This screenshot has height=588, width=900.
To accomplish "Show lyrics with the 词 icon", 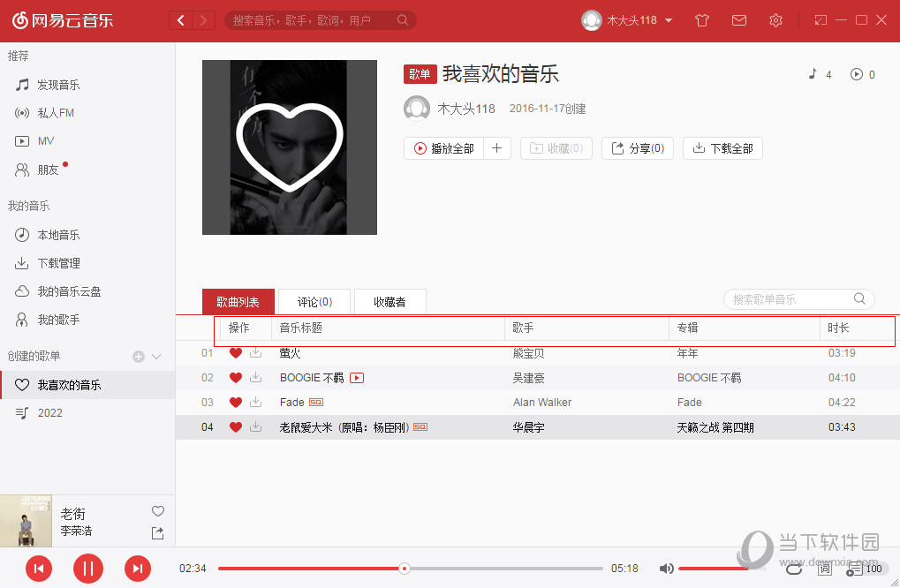I will (825, 569).
